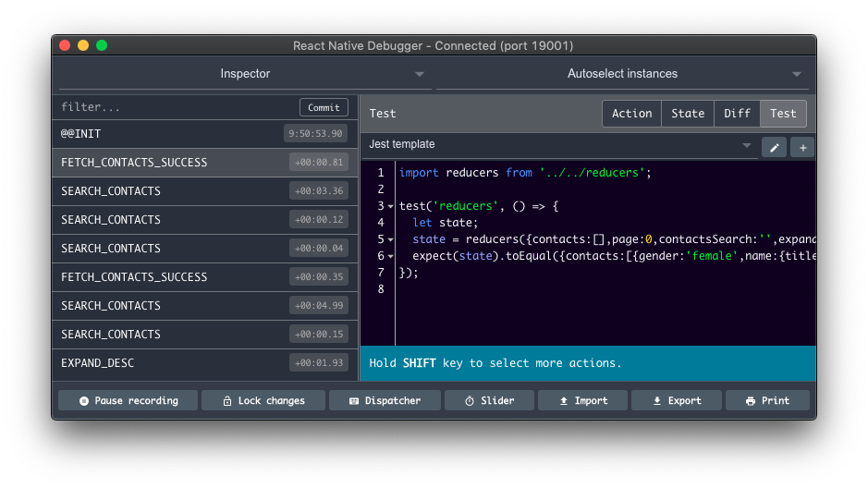Pause recording from the bottom toolbar
This screenshot has height=488, width=868.
[x=128, y=400]
